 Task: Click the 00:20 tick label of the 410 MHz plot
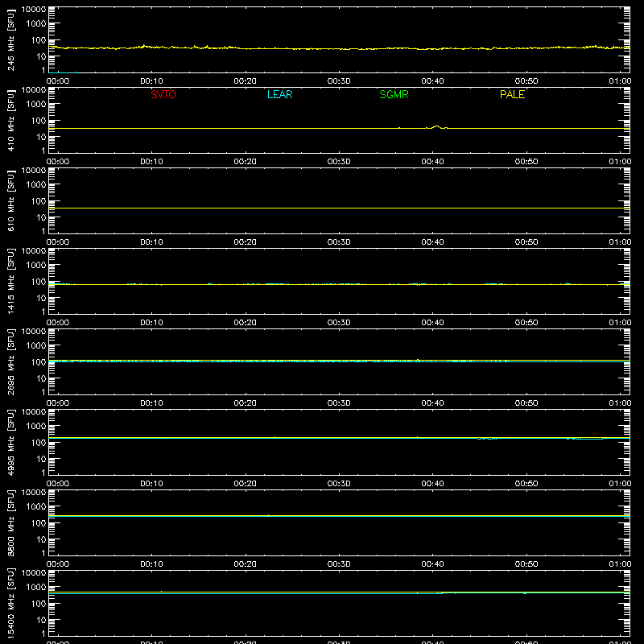[246, 162]
